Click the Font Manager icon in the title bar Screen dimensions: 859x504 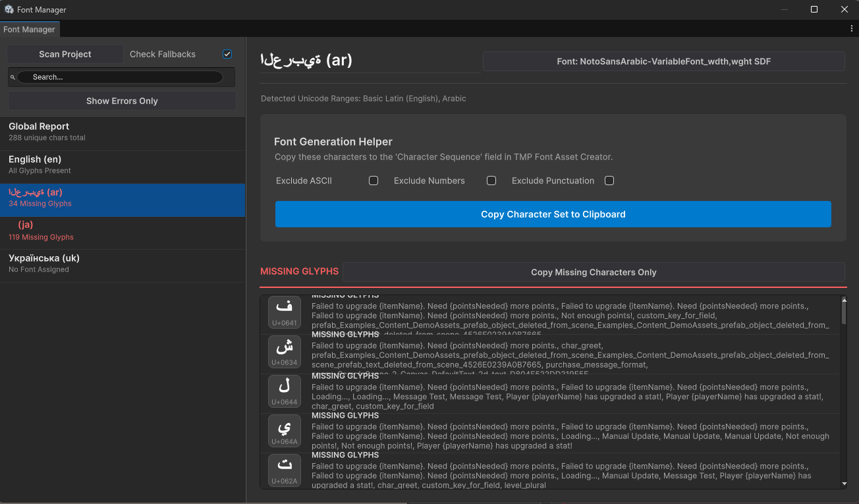tap(7, 9)
